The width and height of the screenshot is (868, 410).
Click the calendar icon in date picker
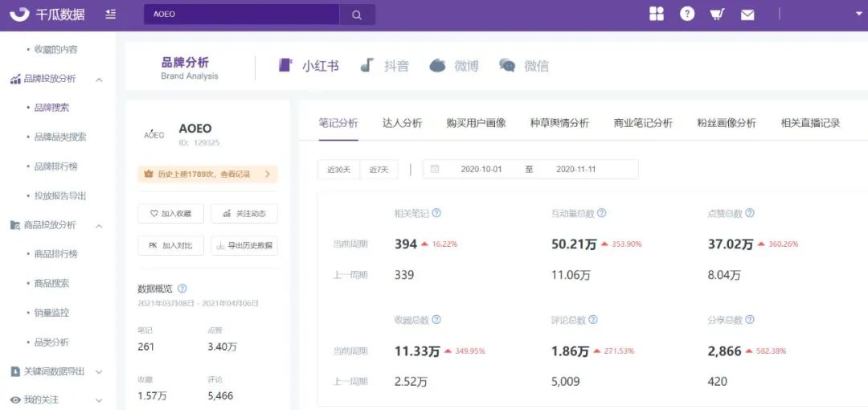click(435, 169)
